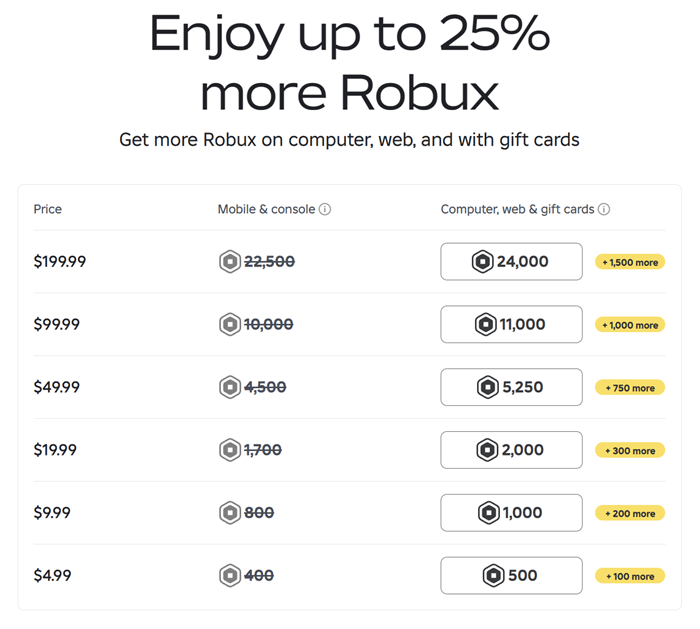Click info icon next to Computer, web & gift cards
The image size is (700, 629).
[x=604, y=210]
